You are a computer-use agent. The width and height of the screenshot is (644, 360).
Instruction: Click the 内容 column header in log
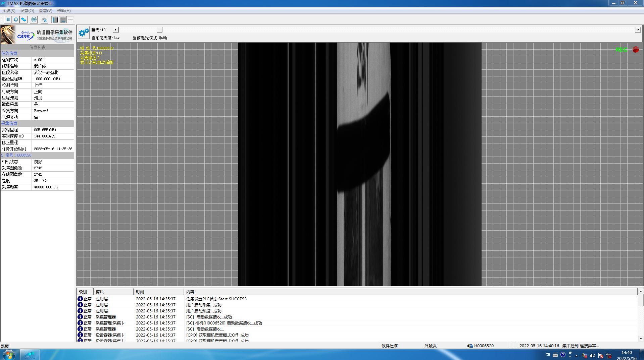[x=190, y=292]
